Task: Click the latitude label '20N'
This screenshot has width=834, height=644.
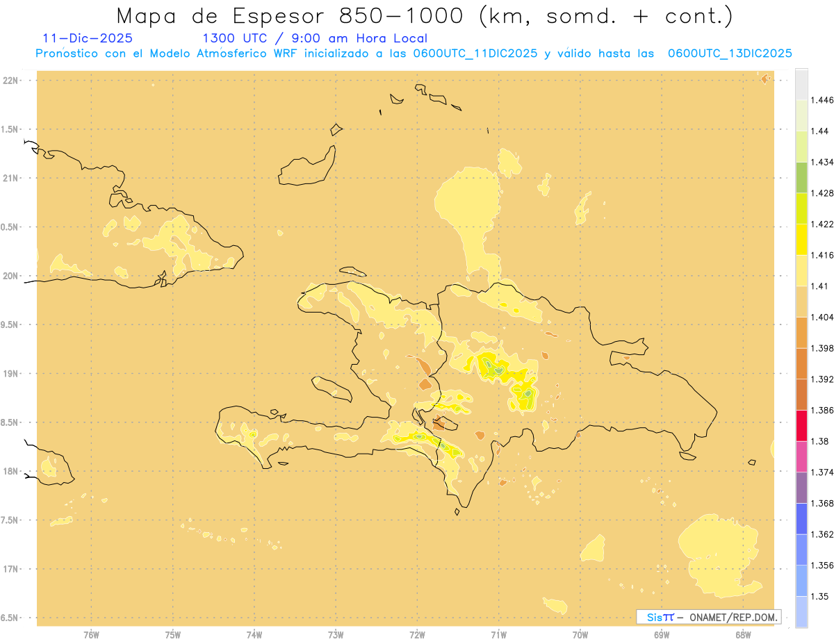Action: pos(10,276)
